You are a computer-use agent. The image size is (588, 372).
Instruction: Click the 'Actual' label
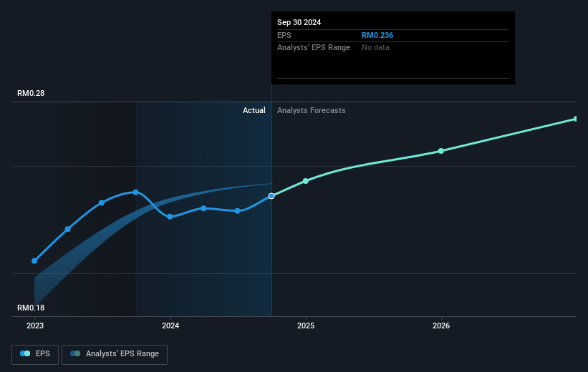click(x=254, y=110)
